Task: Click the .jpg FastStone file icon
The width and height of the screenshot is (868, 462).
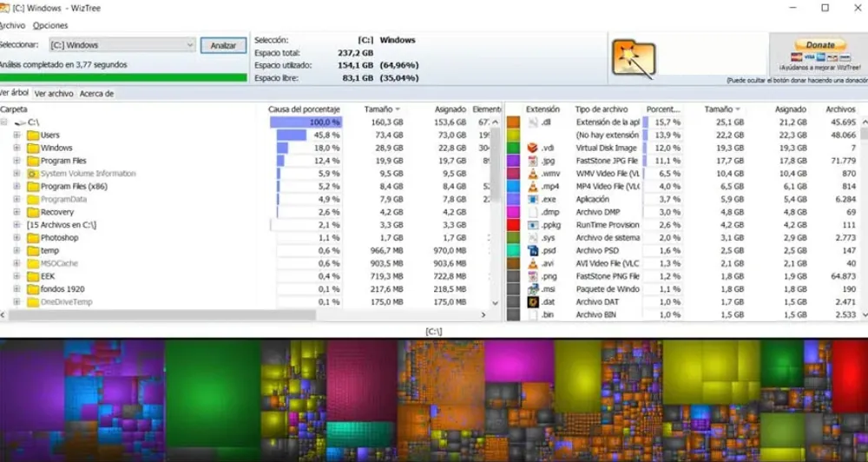Action: click(x=533, y=161)
